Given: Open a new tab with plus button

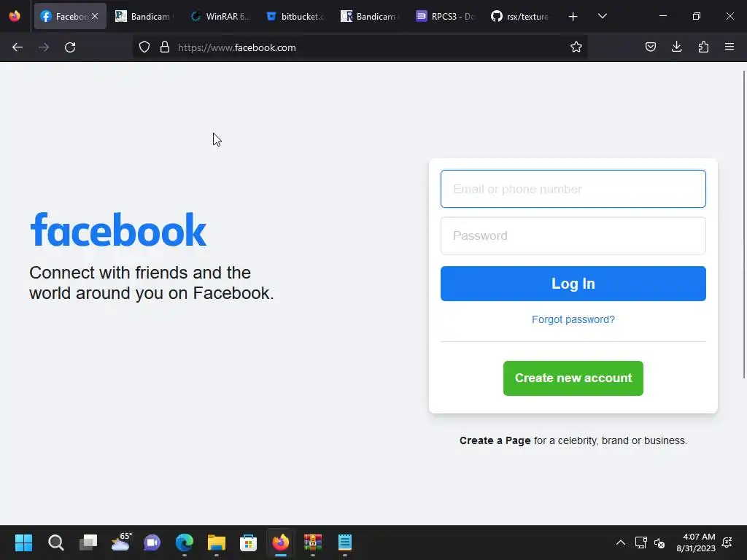Looking at the screenshot, I should pos(573,16).
